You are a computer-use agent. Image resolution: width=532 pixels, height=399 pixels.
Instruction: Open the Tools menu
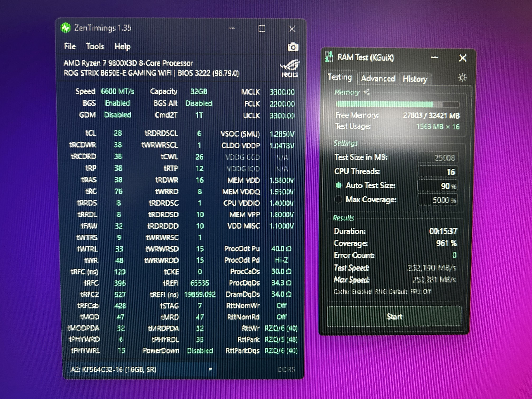point(95,46)
